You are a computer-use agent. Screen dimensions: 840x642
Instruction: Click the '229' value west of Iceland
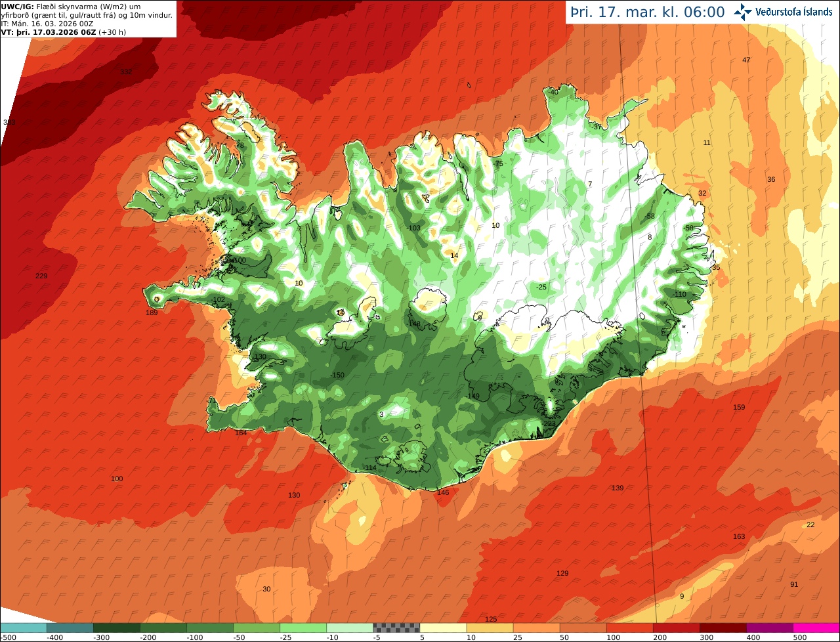pos(41,276)
